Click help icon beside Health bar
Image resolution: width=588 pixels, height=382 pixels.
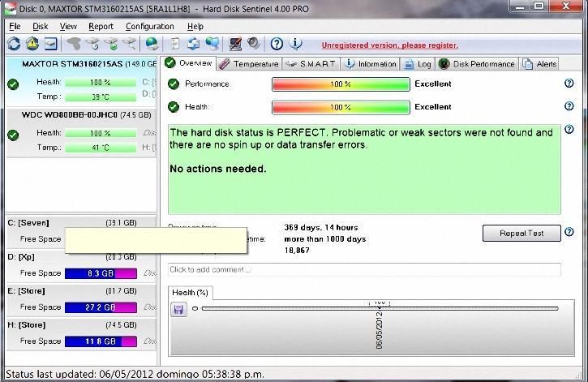click(x=569, y=106)
